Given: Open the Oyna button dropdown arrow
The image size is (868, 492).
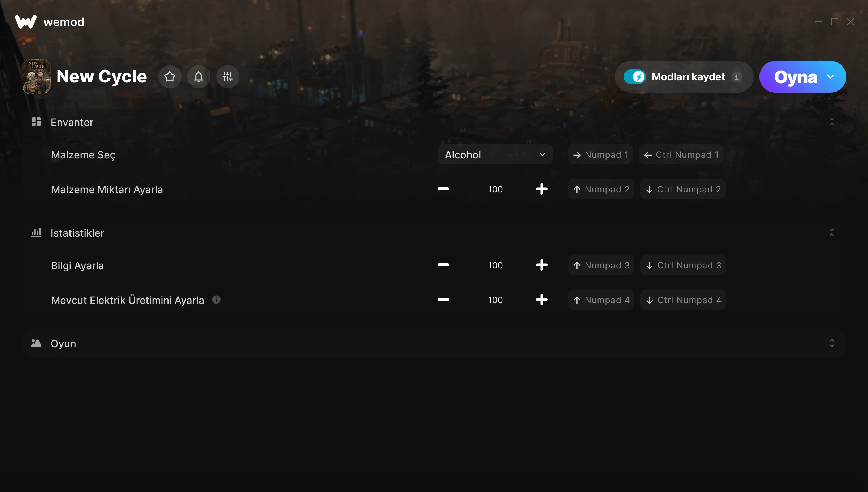Looking at the screenshot, I should (830, 77).
